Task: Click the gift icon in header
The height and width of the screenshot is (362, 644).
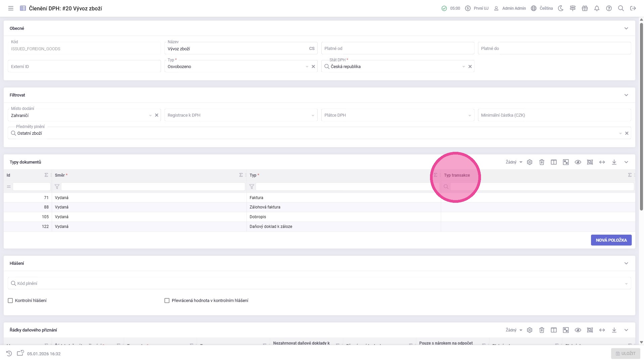Action: point(585,8)
